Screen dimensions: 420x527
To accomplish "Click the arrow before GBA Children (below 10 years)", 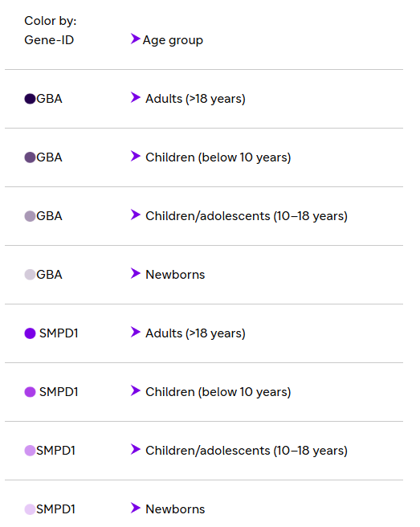I will click(x=136, y=156).
